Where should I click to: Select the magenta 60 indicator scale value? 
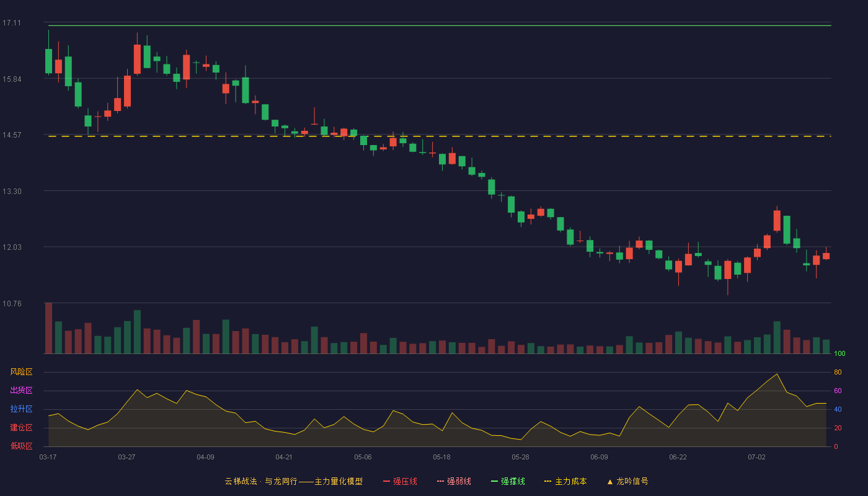click(x=838, y=391)
